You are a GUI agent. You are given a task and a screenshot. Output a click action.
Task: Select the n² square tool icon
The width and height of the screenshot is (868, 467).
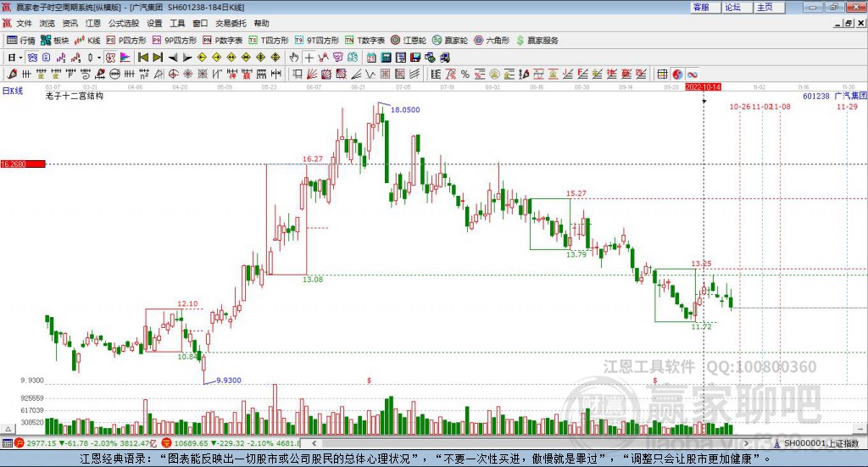coord(144,74)
